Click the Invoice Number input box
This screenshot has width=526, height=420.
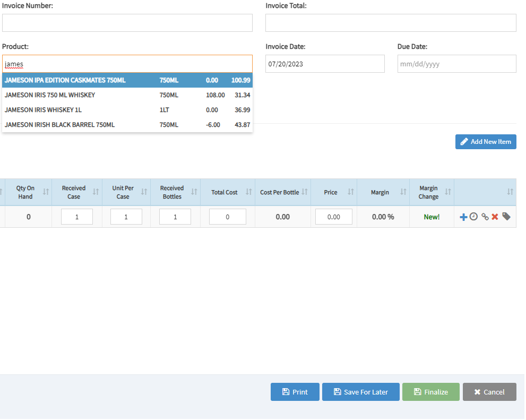127,23
